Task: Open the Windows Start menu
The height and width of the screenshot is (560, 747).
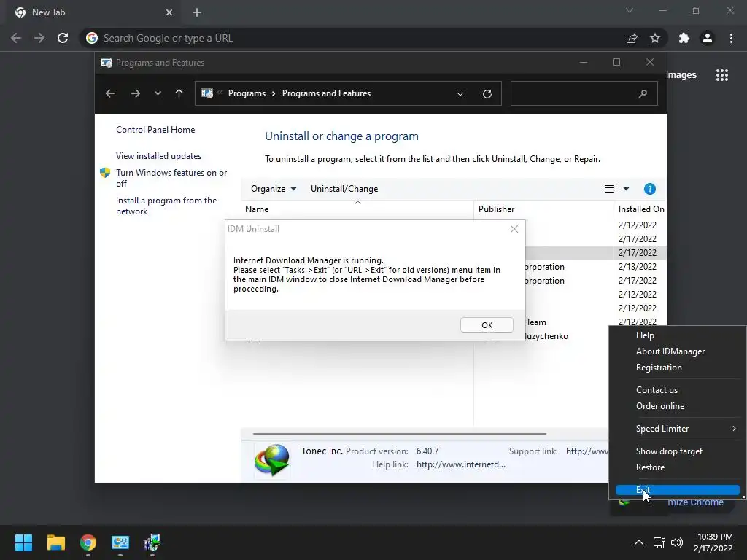Action: pos(23,542)
